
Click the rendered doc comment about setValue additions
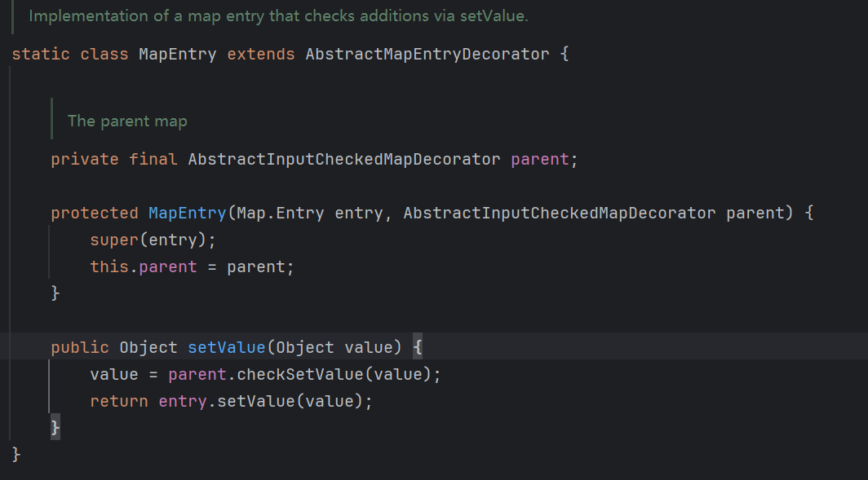[278, 16]
